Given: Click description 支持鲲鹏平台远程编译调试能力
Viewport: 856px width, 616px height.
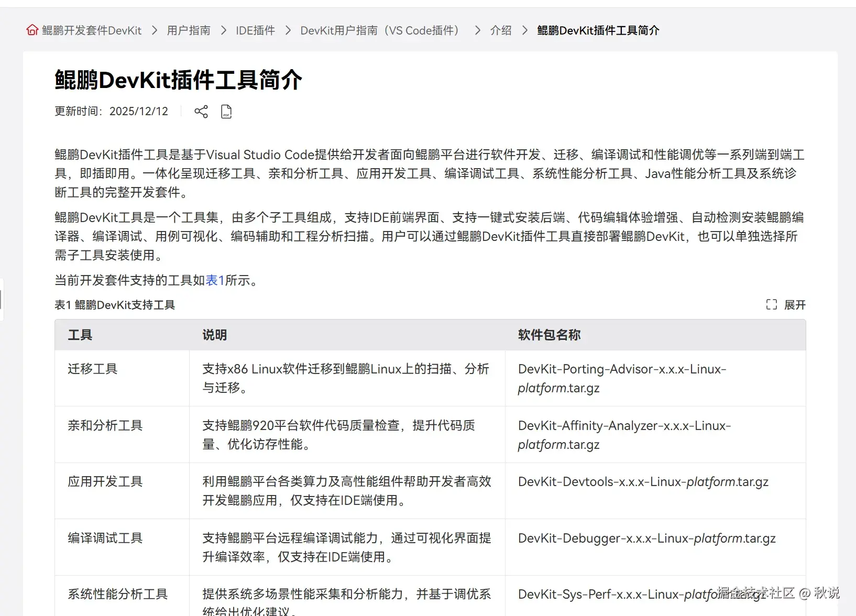Looking at the screenshot, I should coord(347,547).
